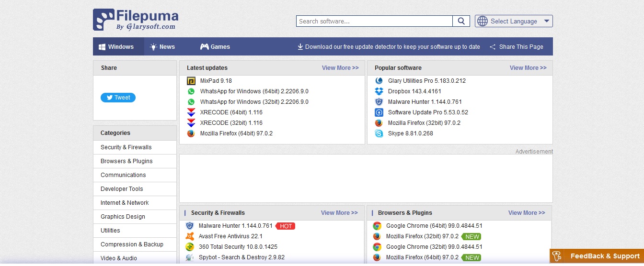Click the MixPad app icon
644x266 pixels.
point(191,81)
